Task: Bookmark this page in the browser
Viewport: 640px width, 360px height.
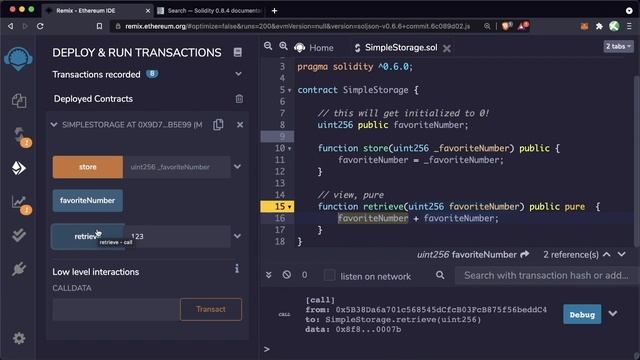Action: 99,26
